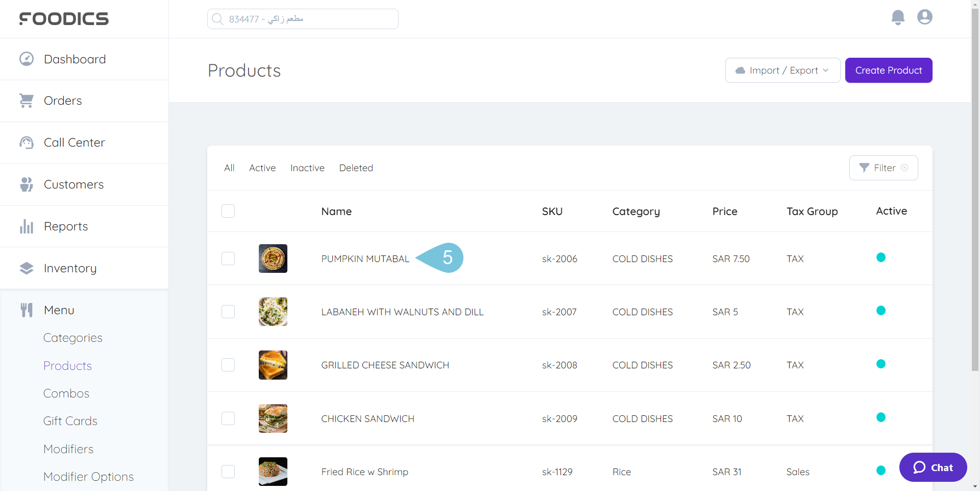The height and width of the screenshot is (491, 980).
Task: Click the SAR 7.50 price cell
Action: point(731,259)
